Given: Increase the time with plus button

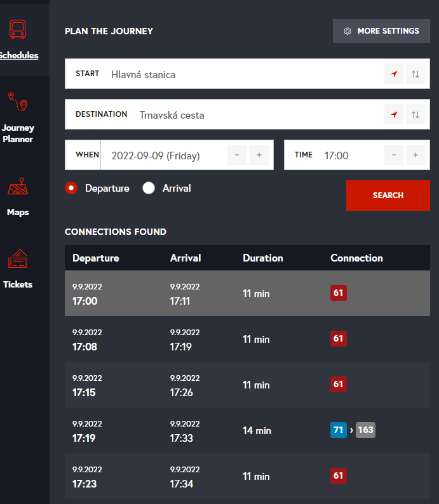Looking at the screenshot, I should pyautogui.click(x=415, y=156).
